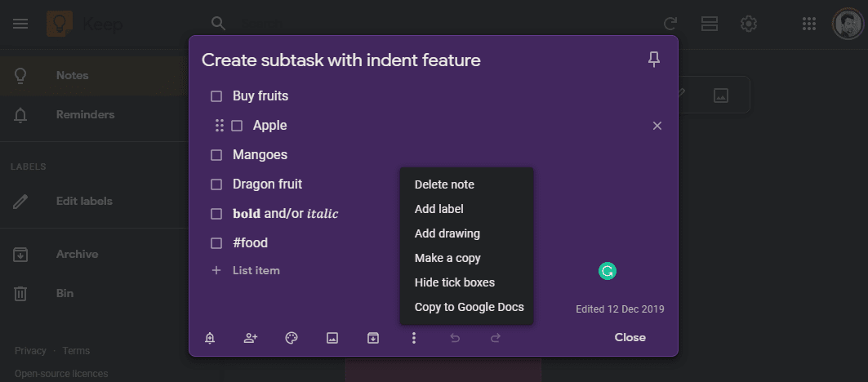This screenshot has width=868, height=382.
Task: Tick the Mangoes checkbox
Action: [x=216, y=155]
